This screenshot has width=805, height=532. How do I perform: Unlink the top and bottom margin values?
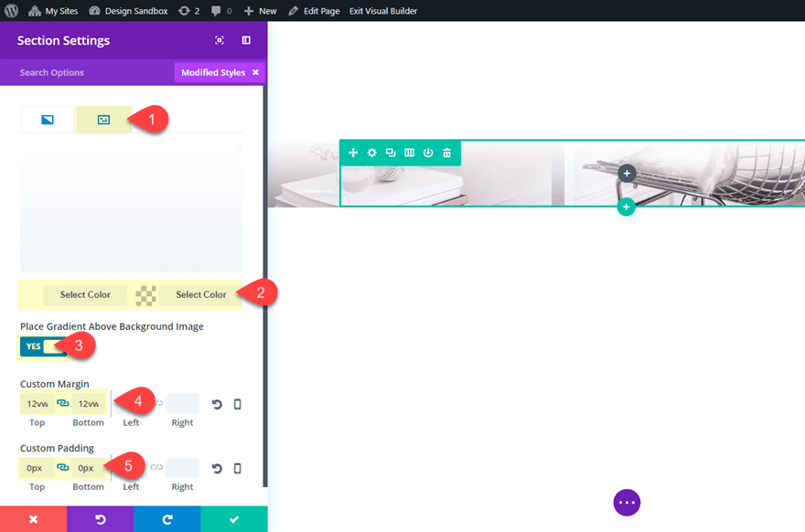tap(62, 402)
